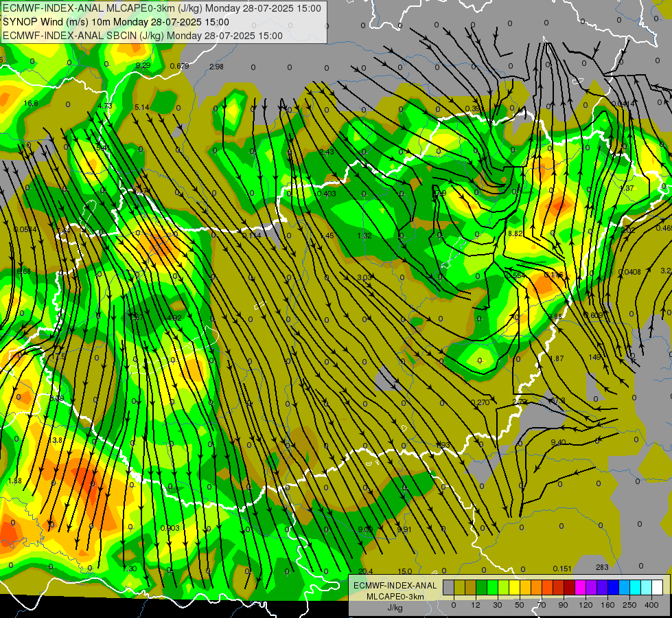Click the legend subtitle MLCAPE0-3km
The width and height of the screenshot is (672, 618).
coord(395,597)
